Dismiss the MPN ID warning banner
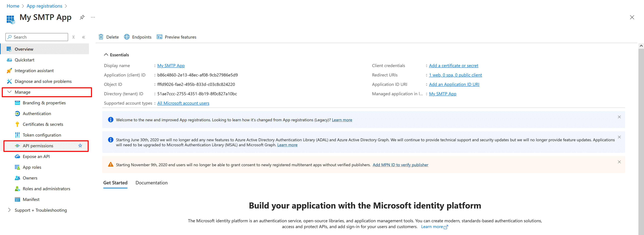 tap(619, 162)
